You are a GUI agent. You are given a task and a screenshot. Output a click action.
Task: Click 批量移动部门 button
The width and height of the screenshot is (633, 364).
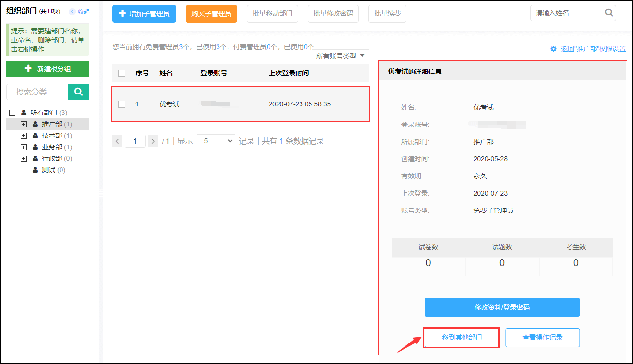point(272,14)
